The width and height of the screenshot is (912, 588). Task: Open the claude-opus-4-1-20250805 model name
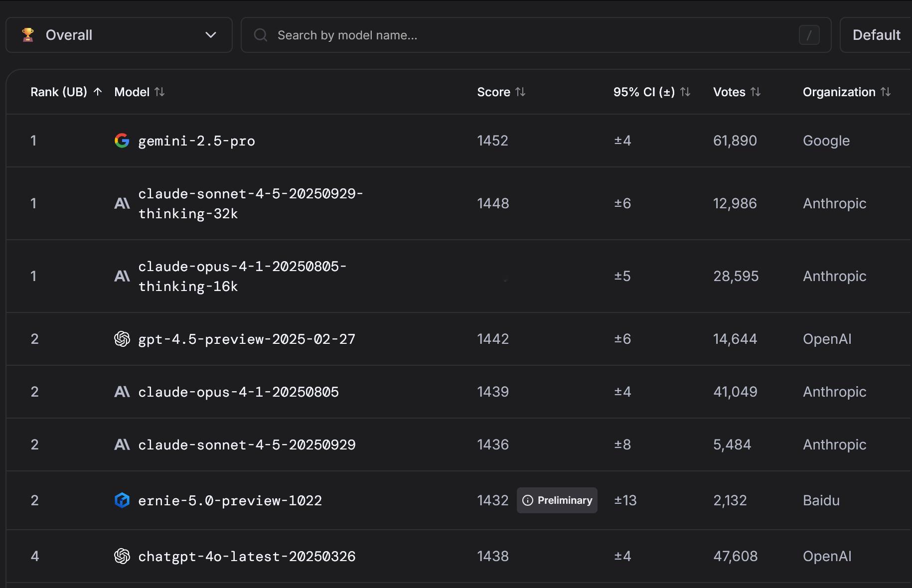[238, 392]
